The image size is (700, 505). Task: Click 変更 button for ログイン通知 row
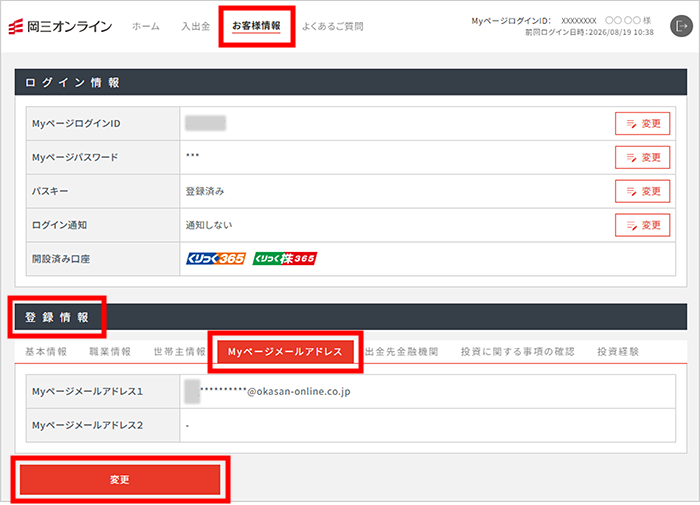click(642, 225)
